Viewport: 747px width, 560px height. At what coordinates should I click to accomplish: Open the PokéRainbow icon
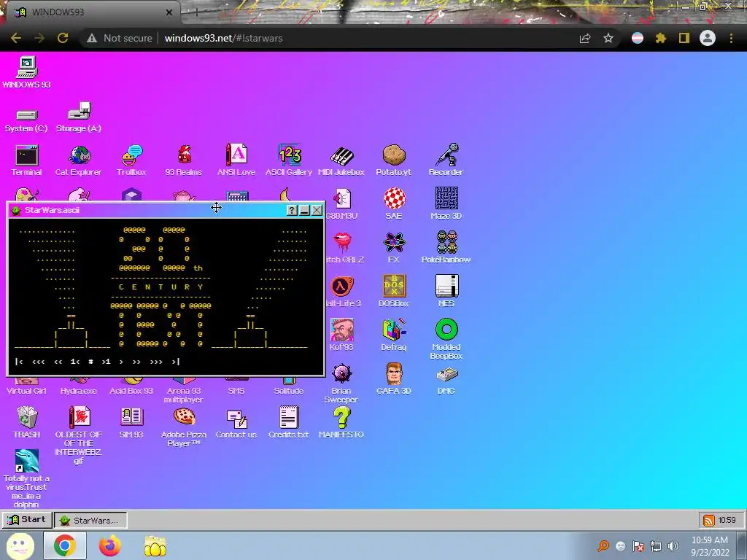pyautogui.click(x=446, y=242)
